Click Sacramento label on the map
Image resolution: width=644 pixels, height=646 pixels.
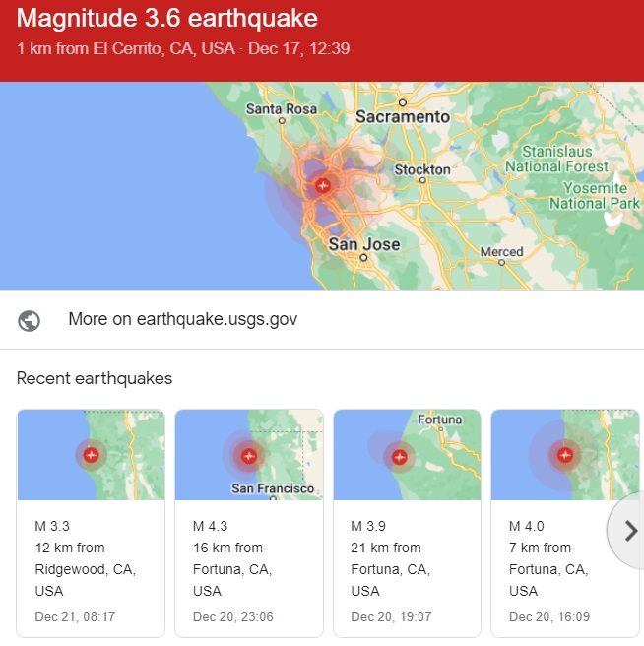click(x=402, y=116)
